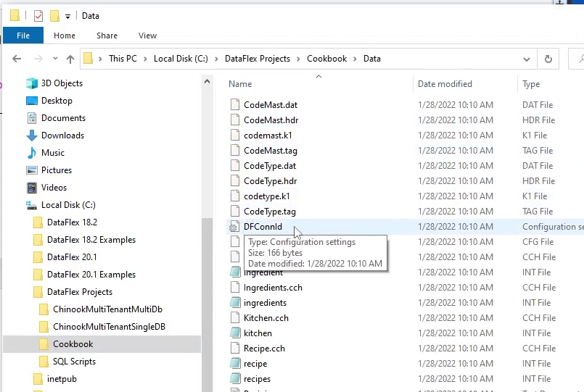This screenshot has width=584, height=392.
Task: Select the CodeMast.hdr file icon
Action: point(234,120)
